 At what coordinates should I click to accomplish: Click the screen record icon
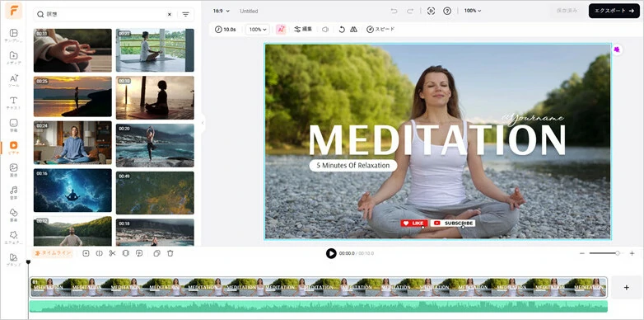click(431, 11)
